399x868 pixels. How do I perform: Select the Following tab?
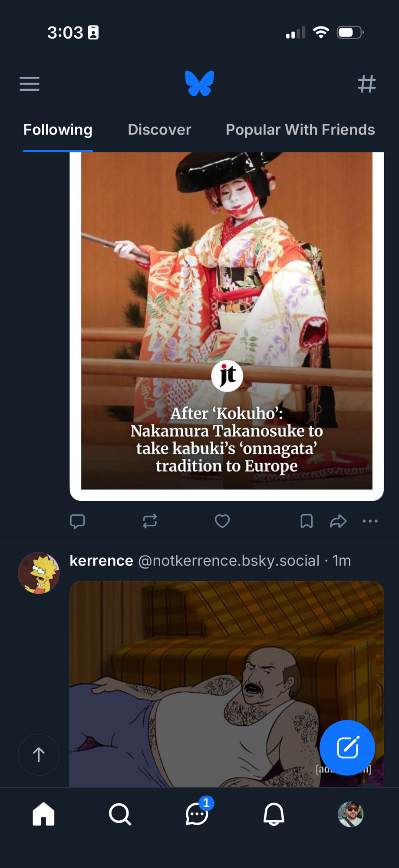[x=58, y=130]
